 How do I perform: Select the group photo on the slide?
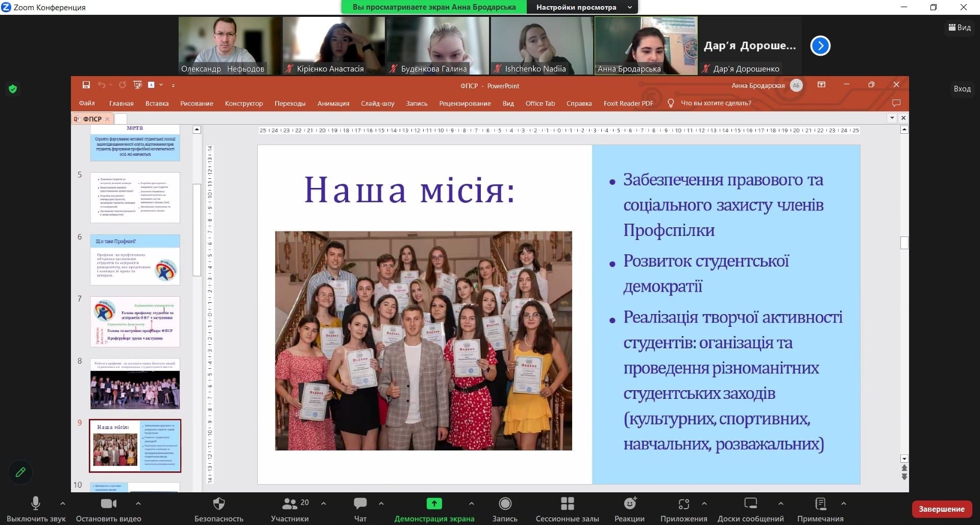click(x=424, y=341)
